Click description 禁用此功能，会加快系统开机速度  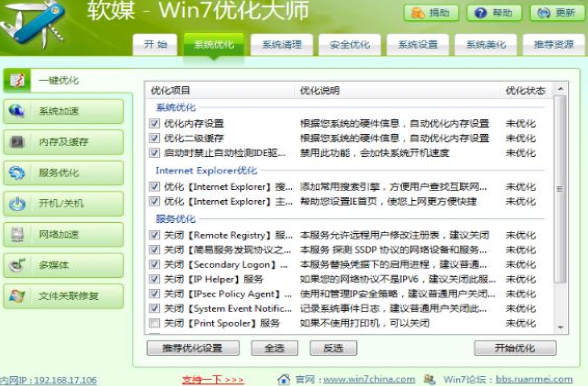[x=374, y=153]
